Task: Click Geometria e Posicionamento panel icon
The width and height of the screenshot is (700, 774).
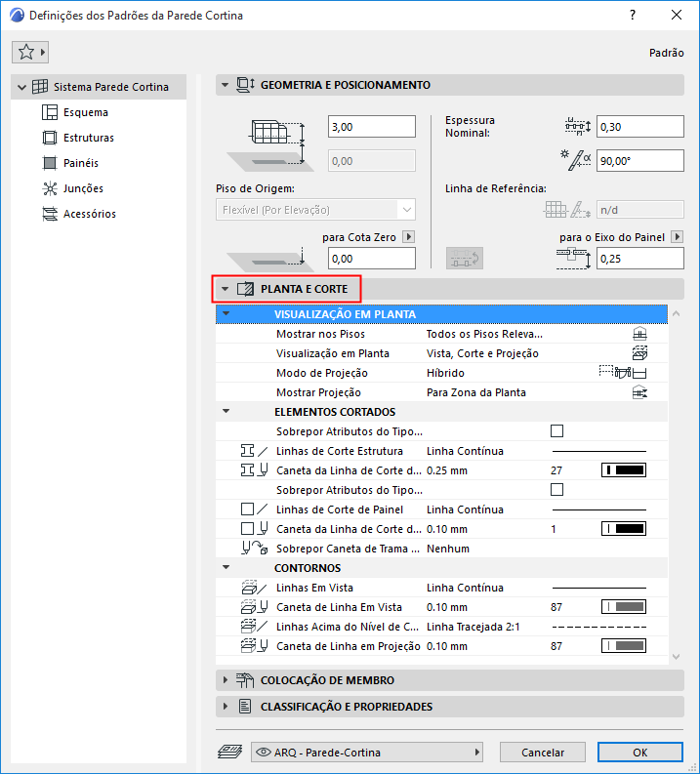Action: [245, 85]
